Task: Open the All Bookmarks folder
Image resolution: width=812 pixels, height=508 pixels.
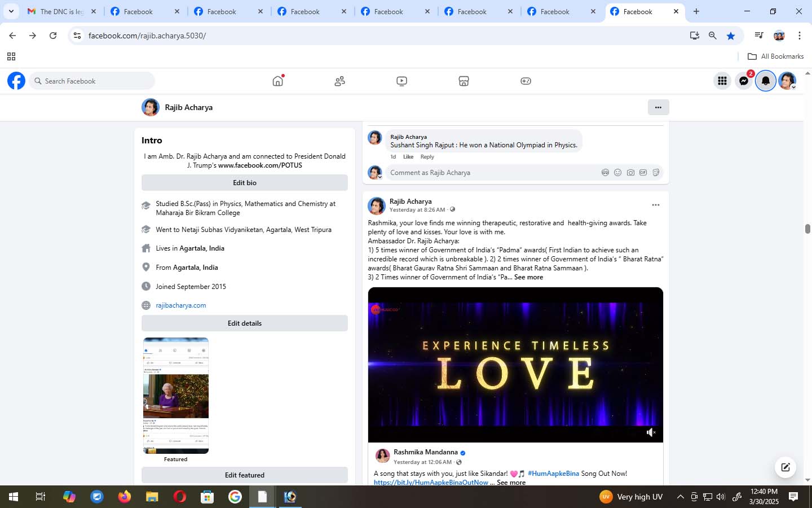Action: point(775,56)
